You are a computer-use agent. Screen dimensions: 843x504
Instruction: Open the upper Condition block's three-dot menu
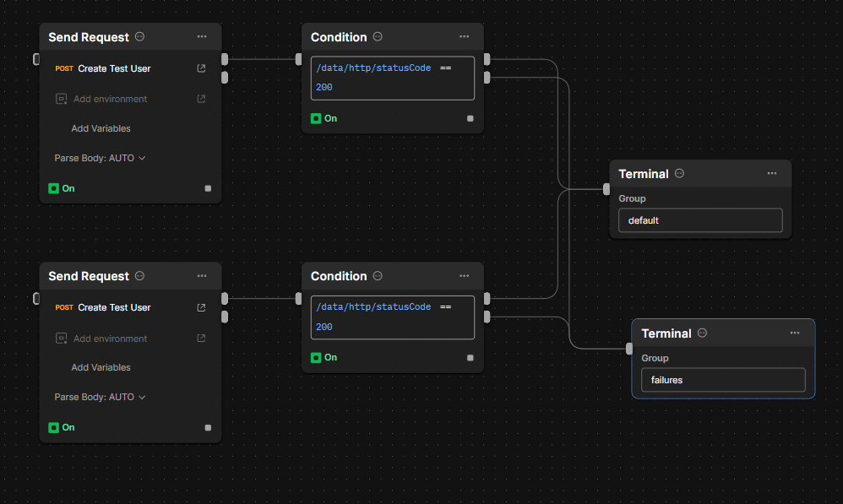point(464,36)
